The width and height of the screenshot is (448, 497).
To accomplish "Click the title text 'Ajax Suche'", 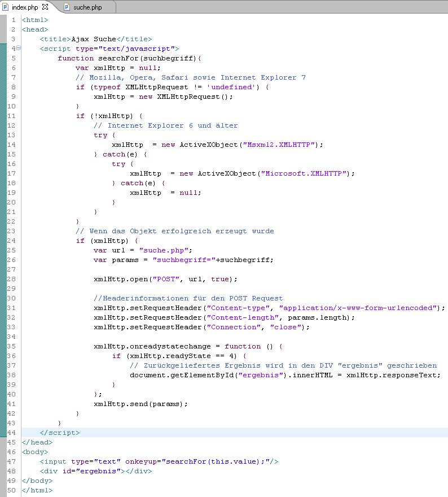I will pyautogui.click(x=94, y=39).
